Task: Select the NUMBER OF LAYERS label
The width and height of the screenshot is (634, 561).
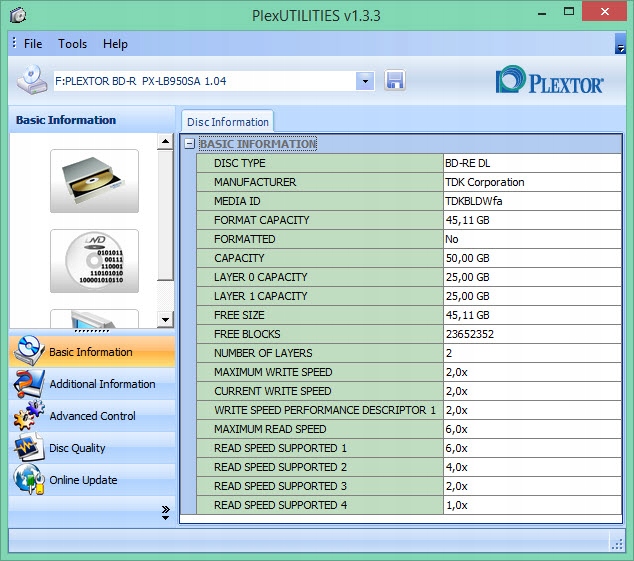Action: pyautogui.click(x=263, y=353)
